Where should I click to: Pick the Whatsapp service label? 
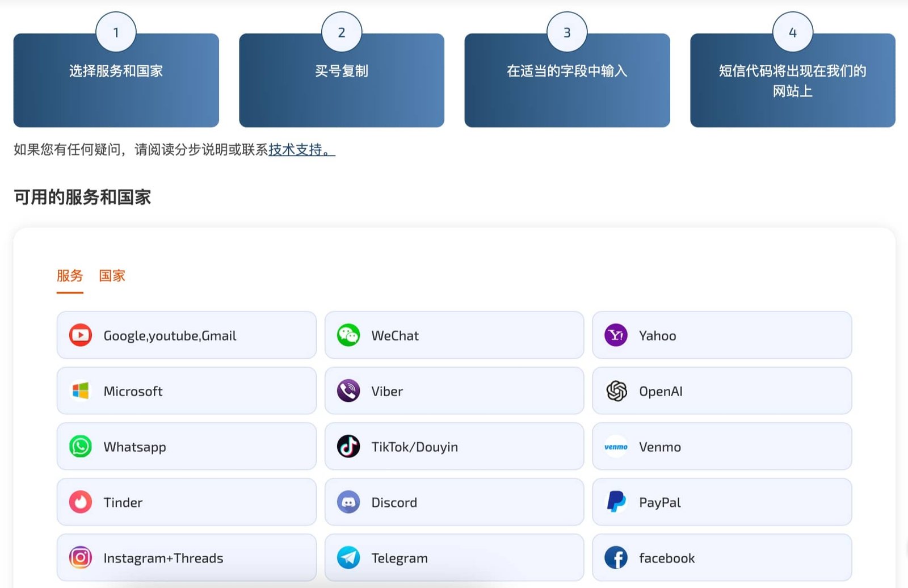point(134,447)
